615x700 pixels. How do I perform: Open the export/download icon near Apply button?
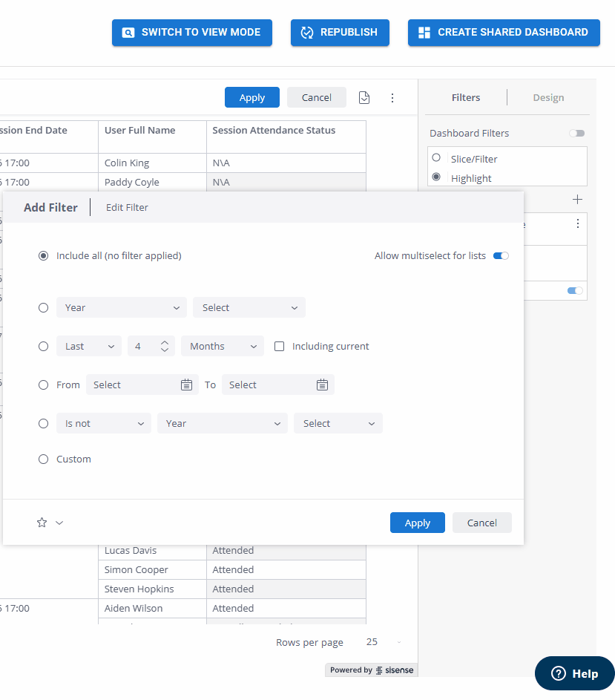click(x=364, y=97)
